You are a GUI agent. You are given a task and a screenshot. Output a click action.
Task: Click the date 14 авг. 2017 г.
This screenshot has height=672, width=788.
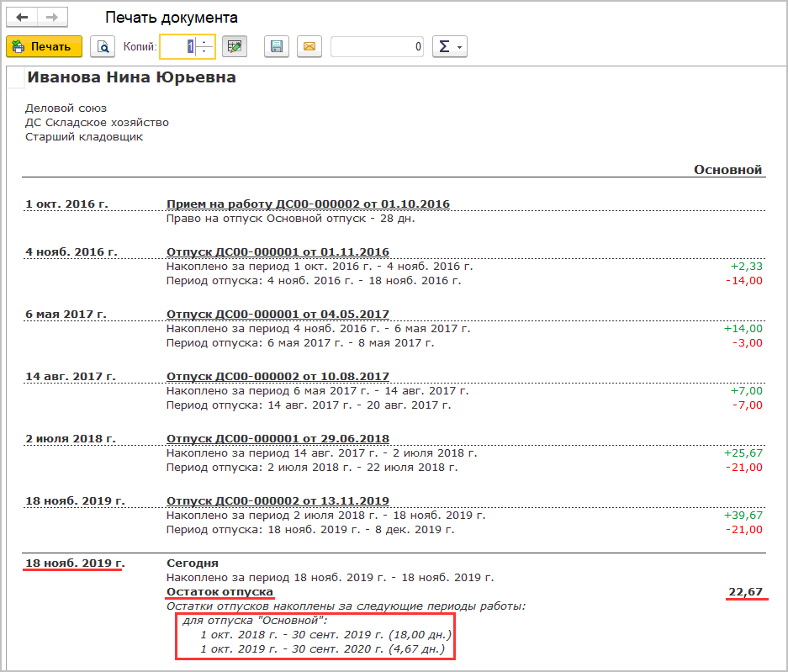[71, 377]
